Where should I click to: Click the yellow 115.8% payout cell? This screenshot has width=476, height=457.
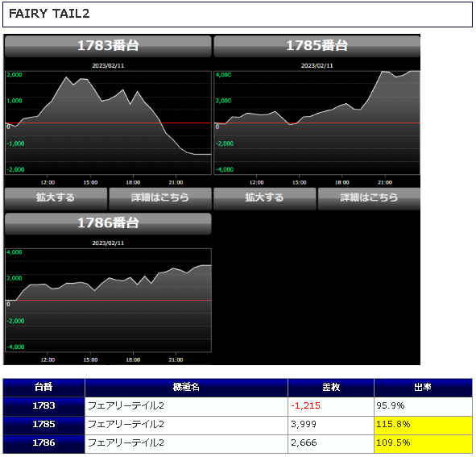(423, 425)
